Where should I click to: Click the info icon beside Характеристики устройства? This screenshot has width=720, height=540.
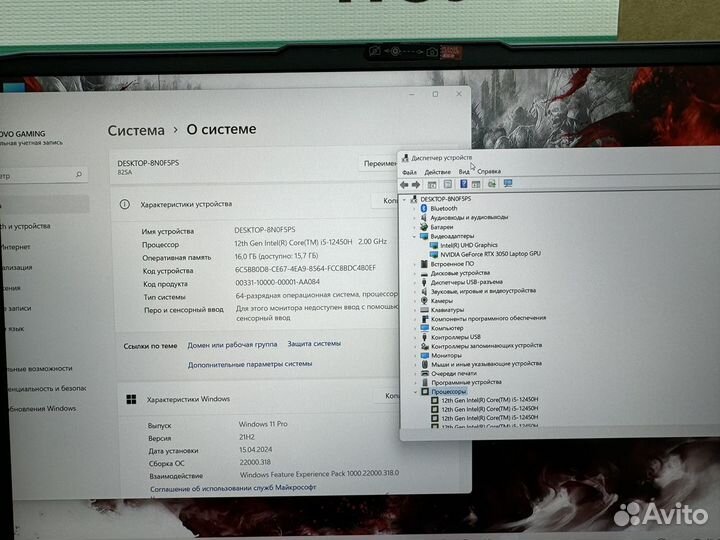click(x=124, y=204)
